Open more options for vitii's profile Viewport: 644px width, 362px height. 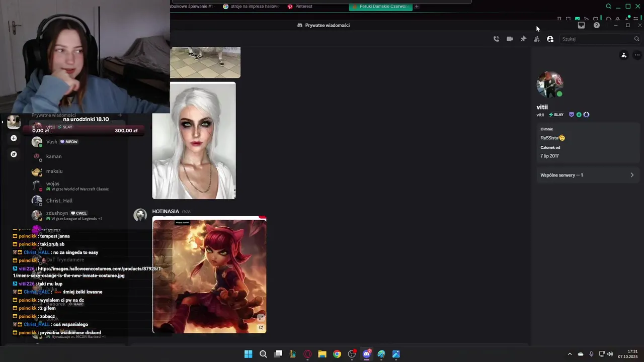(x=637, y=55)
